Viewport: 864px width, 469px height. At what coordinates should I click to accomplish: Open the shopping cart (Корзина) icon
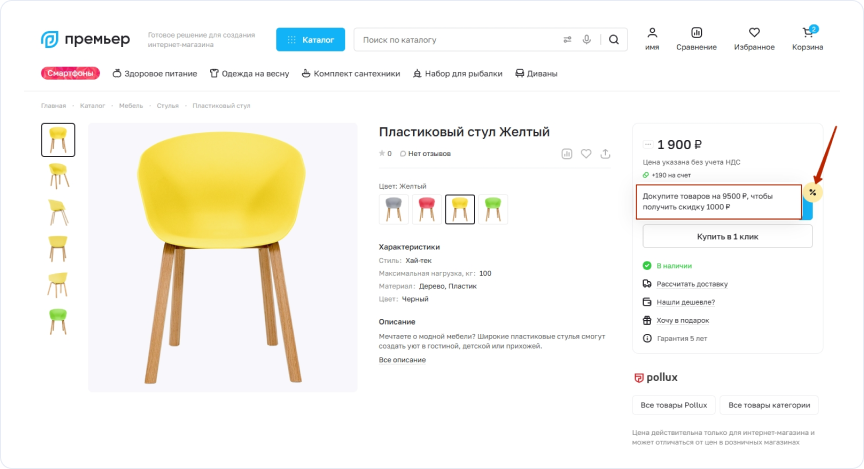coord(807,35)
